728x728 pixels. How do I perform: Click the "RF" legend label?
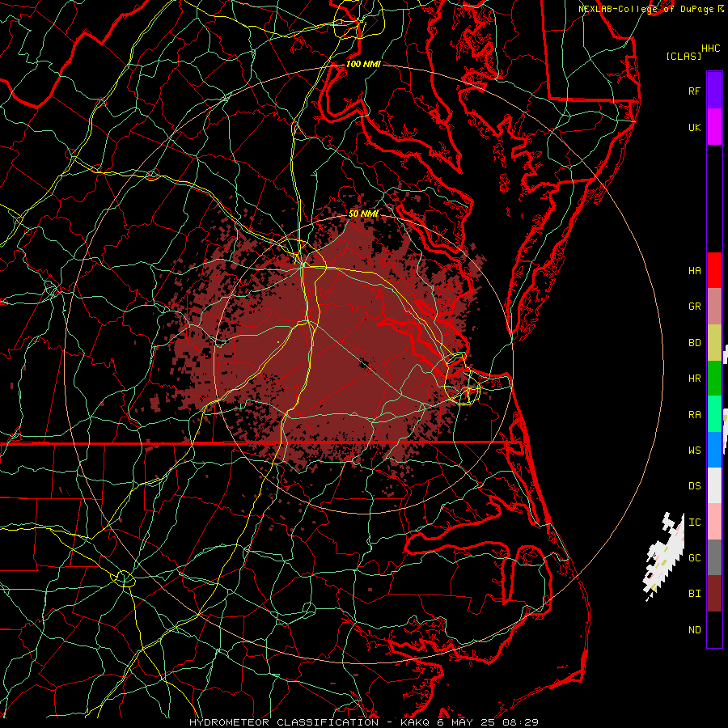pyautogui.click(x=695, y=91)
